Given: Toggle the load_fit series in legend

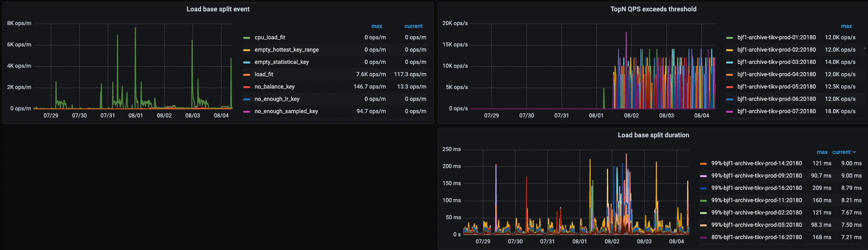Looking at the screenshot, I should tap(264, 74).
